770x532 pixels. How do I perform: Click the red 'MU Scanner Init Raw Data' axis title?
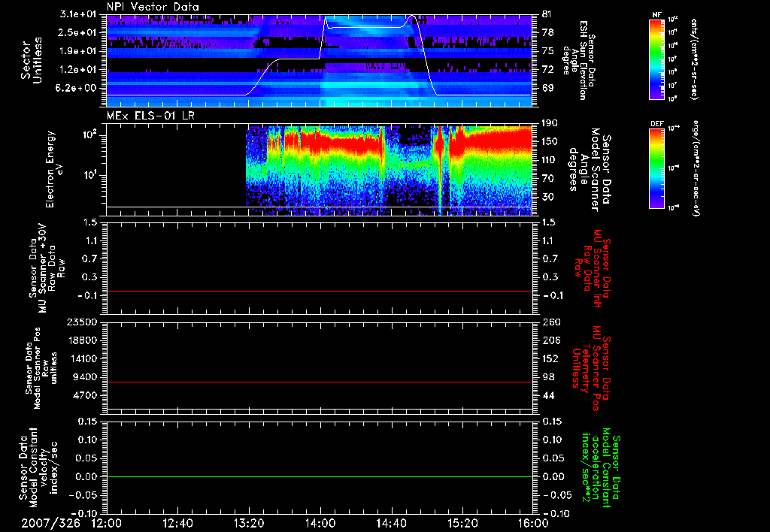coord(593,268)
